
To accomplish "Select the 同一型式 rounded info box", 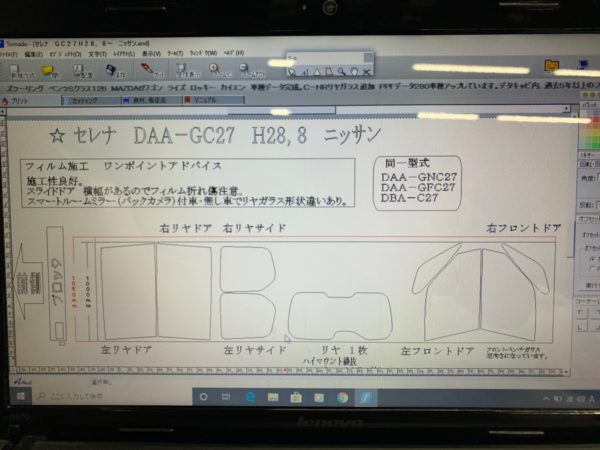I will point(417,183).
